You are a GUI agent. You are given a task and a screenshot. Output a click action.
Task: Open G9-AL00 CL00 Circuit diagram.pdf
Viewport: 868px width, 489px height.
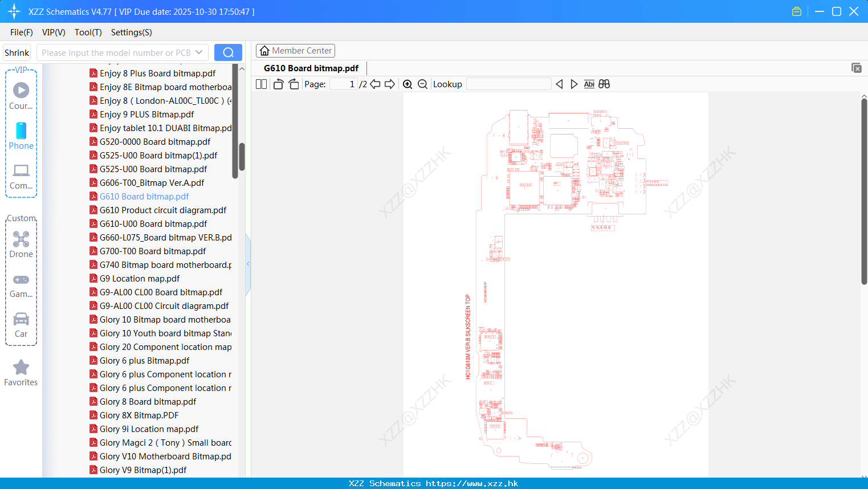(x=164, y=305)
